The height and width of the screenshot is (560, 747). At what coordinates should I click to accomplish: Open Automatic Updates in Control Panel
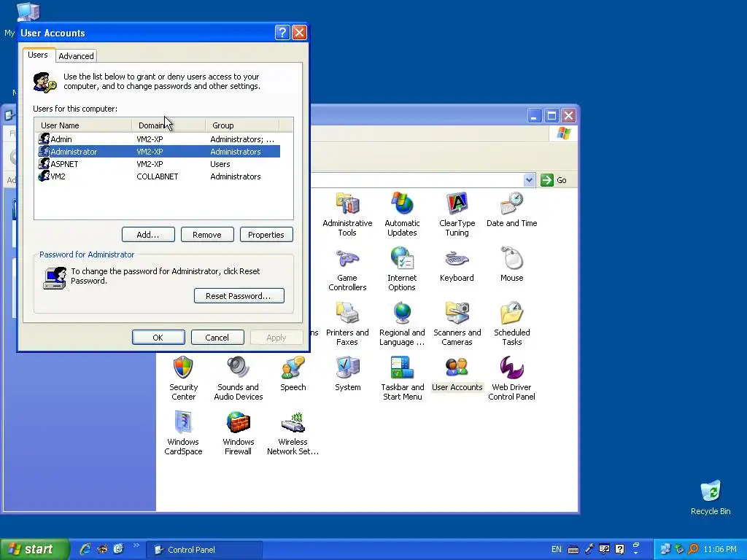[x=402, y=214]
